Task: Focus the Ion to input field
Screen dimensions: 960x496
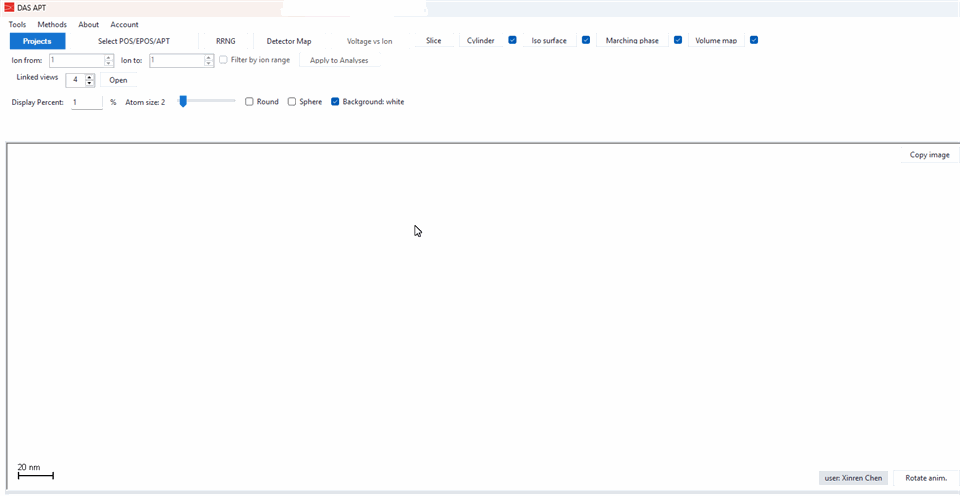Action: tap(178, 60)
